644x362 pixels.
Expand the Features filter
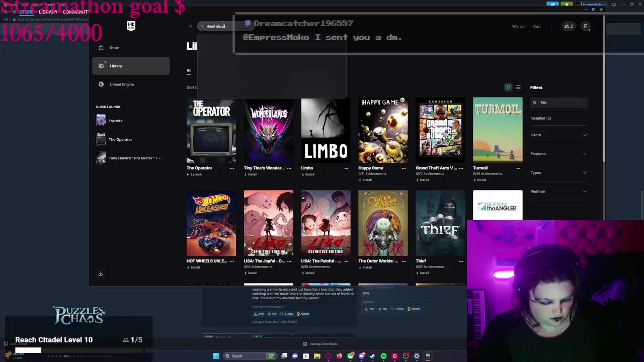[558, 154]
